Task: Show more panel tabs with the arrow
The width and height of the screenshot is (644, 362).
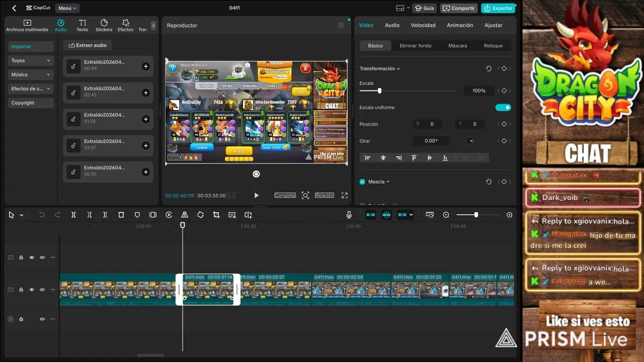Action: (153, 25)
